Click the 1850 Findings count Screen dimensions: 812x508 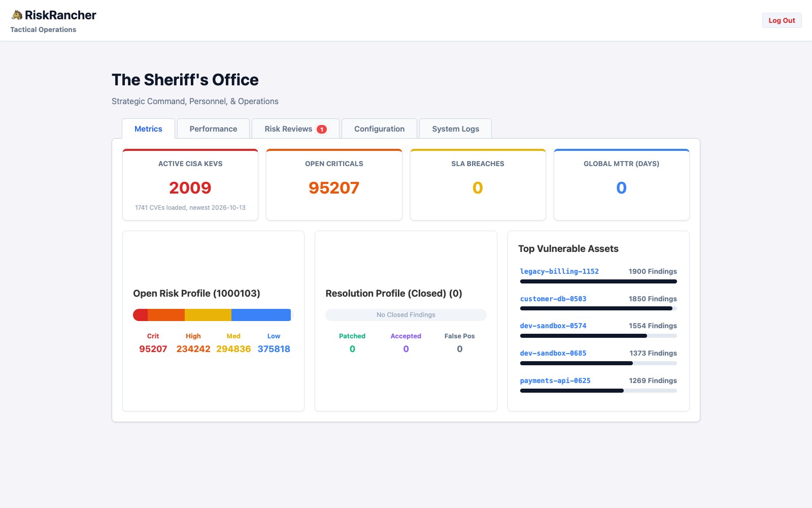coord(653,299)
